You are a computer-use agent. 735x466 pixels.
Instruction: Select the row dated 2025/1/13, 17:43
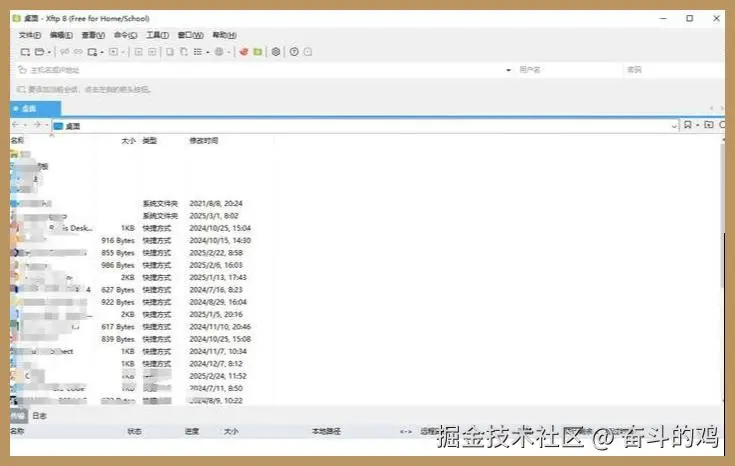[142, 278]
